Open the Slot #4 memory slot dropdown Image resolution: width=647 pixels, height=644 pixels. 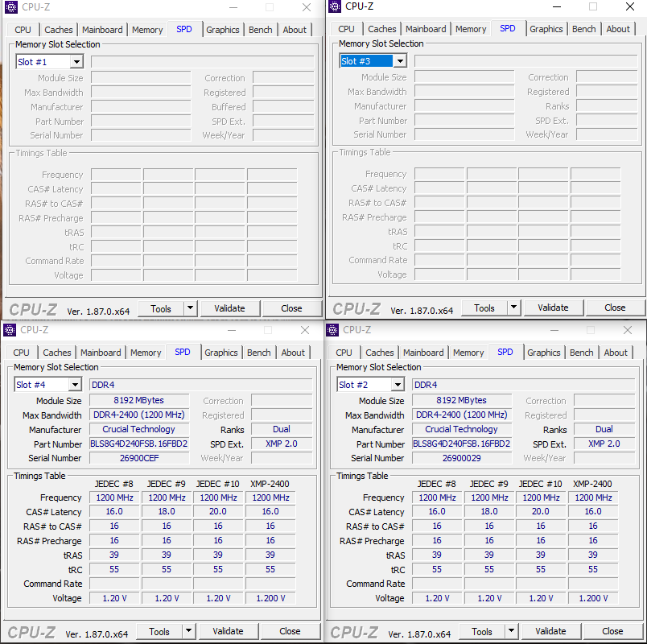(75, 385)
